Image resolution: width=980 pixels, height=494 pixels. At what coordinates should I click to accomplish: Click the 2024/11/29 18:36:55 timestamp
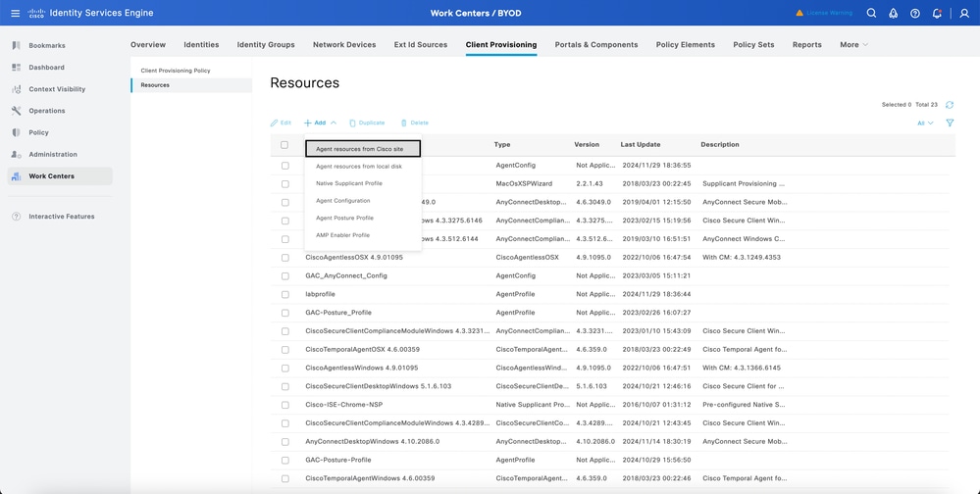(x=656, y=166)
